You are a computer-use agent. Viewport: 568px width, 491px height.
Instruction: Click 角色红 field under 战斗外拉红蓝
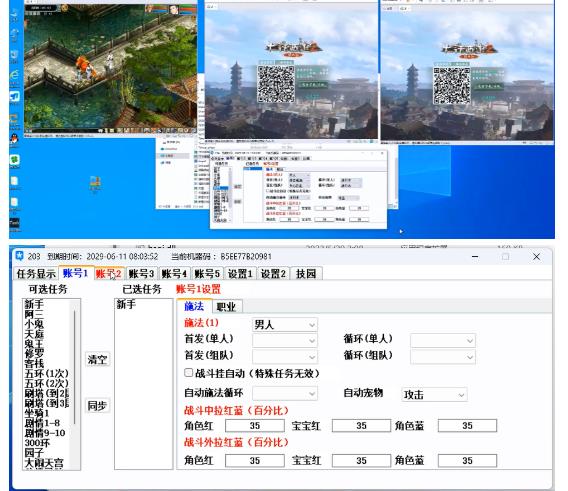[x=255, y=461]
